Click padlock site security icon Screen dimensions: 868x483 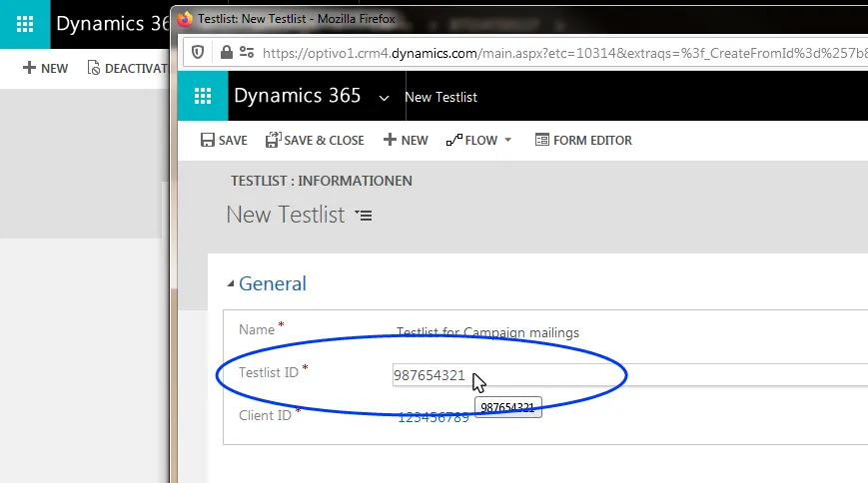click(226, 53)
